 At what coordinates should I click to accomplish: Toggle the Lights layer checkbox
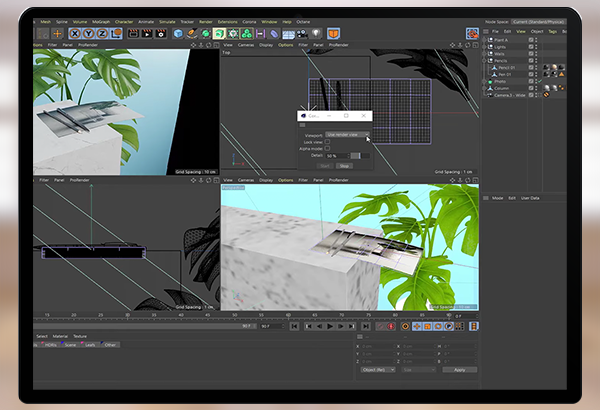tap(531, 47)
